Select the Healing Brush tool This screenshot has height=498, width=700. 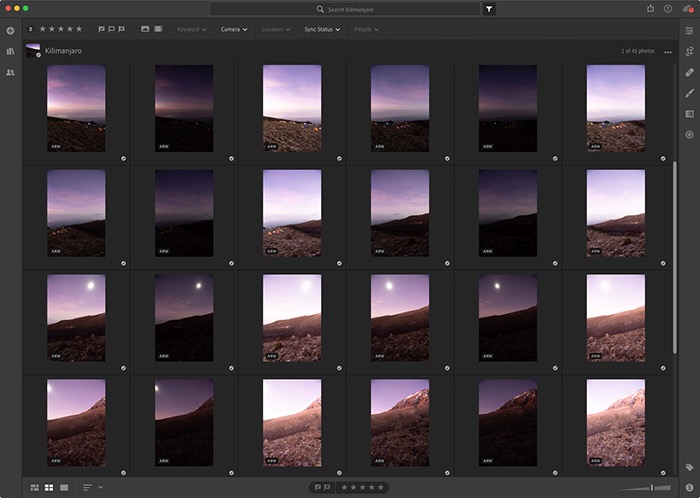pos(689,72)
